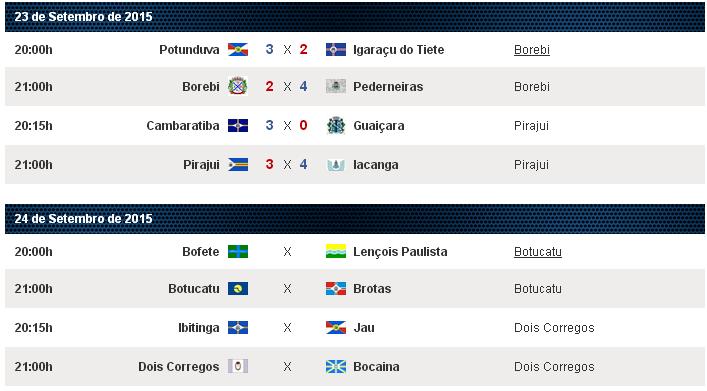Click the Guaiçara crest icon
This screenshot has width=707, height=391.
(336, 125)
